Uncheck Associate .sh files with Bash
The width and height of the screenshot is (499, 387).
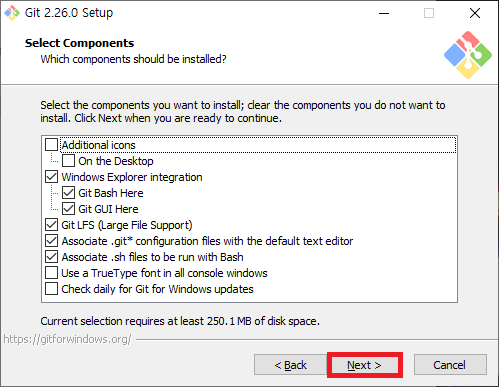51,257
